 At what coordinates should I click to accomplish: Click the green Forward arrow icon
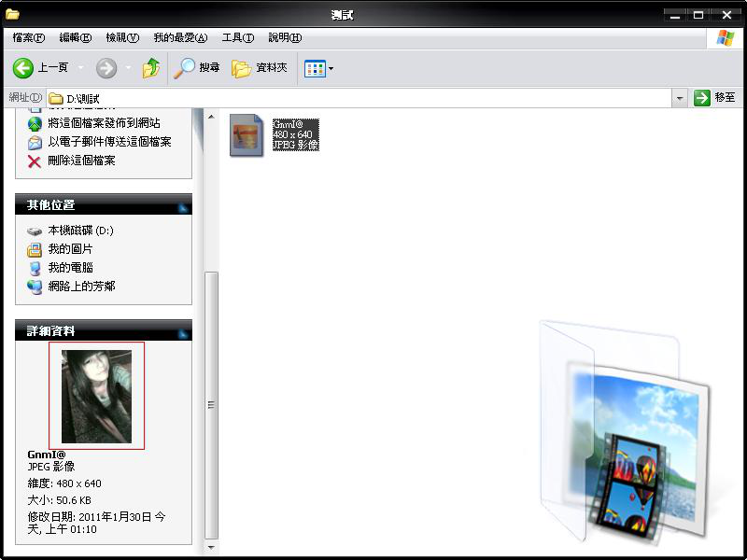click(x=106, y=68)
